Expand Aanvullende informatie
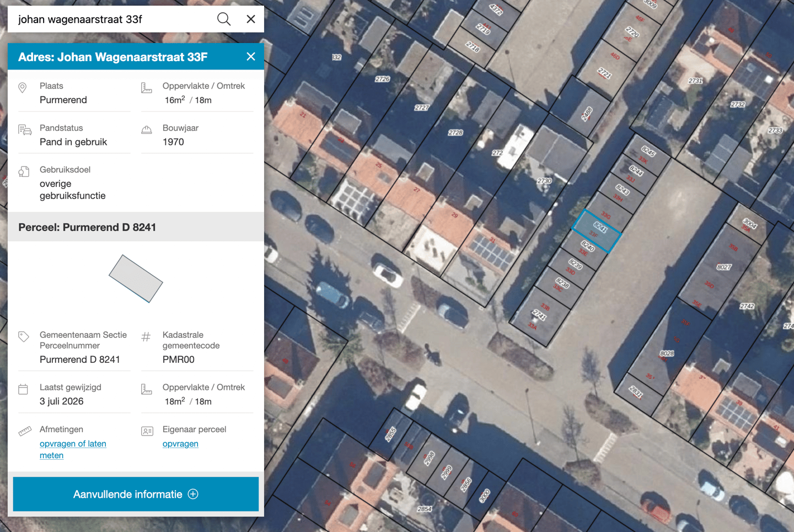The image size is (794, 532). pos(136,494)
